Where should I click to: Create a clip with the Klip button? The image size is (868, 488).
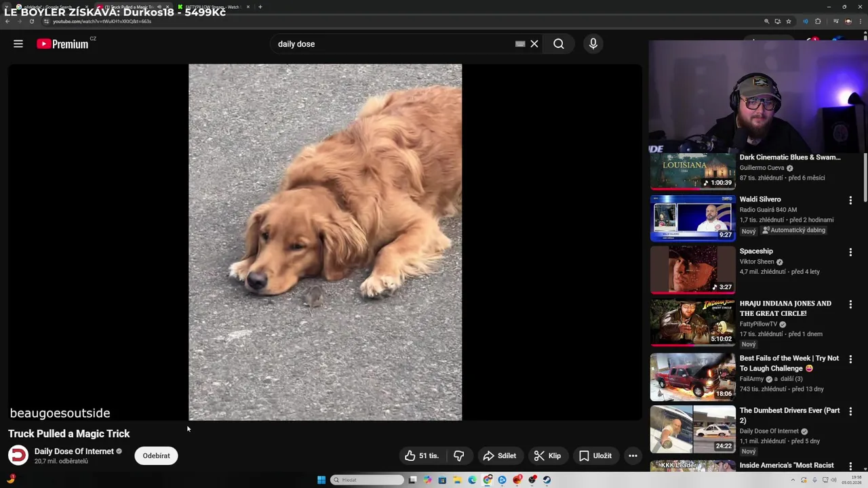pyautogui.click(x=548, y=456)
